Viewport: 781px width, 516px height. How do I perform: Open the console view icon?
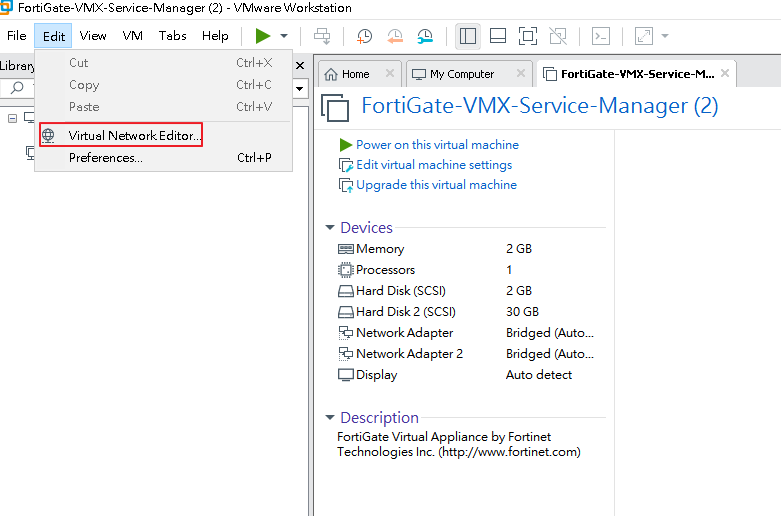coord(601,36)
